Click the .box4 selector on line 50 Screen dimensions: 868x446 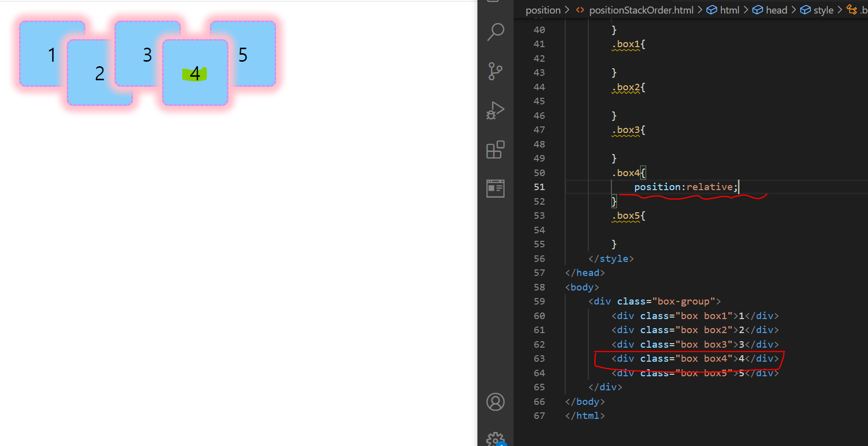[x=626, y=173]
